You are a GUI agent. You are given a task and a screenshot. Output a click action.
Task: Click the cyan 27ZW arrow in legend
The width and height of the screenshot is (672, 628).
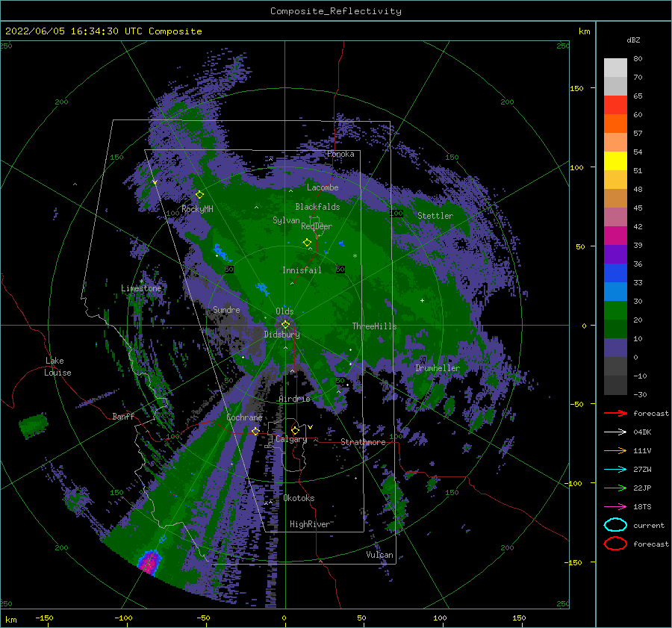pyautogui.click(x=615, y=470)
